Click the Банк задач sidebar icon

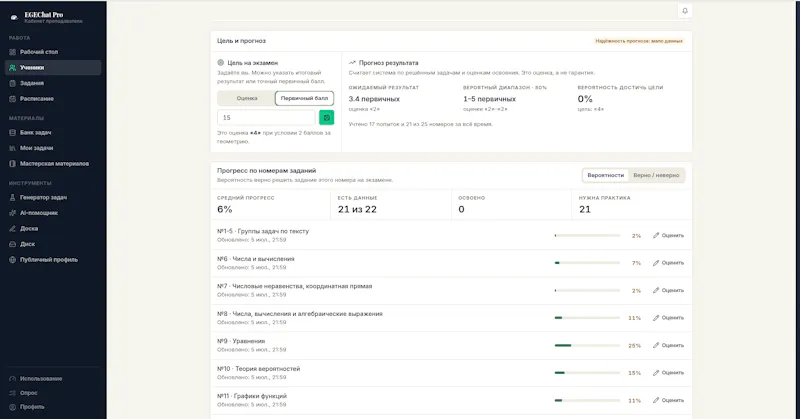pyautogui.click(x=13, y=132)
